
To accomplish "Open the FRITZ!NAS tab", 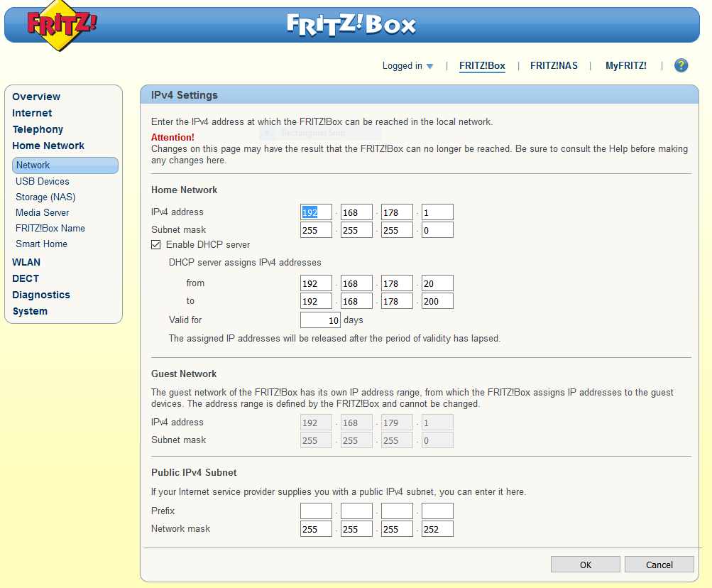I will pos(554,65).
